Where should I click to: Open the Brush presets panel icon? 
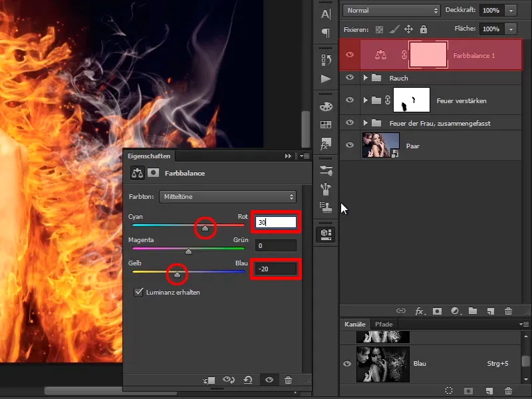tap(326, 170)
